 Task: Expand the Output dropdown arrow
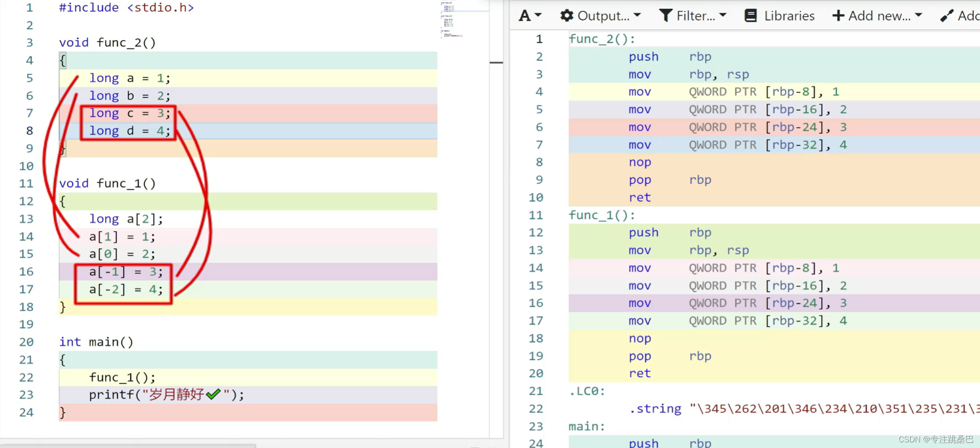pyautogui.click(x=637, y=15)
